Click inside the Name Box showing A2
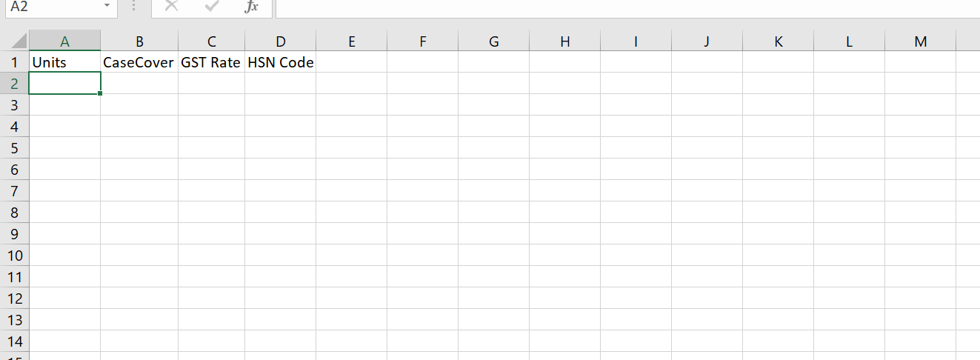Image resolution: width=980 pixels, height=360 pixels. click(x=52, y=7)
